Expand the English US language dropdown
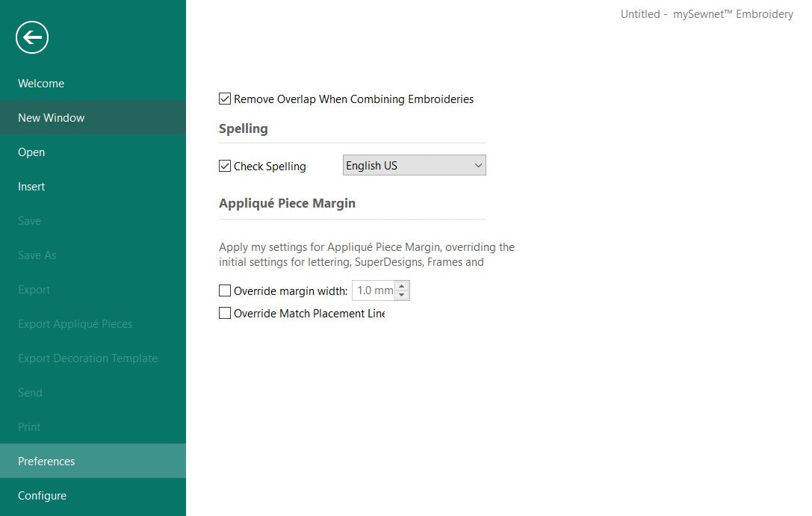This screenshot has height=516, width=812. pos(414,166)
